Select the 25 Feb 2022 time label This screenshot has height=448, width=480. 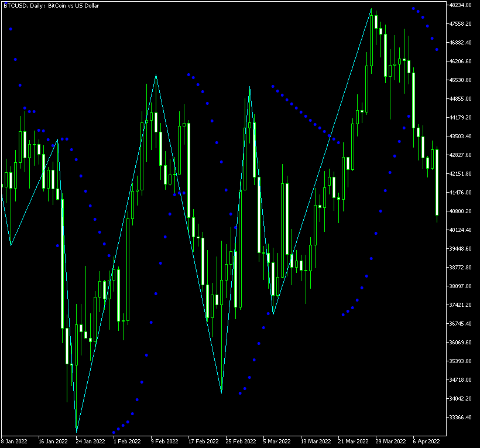click(241, 441)
